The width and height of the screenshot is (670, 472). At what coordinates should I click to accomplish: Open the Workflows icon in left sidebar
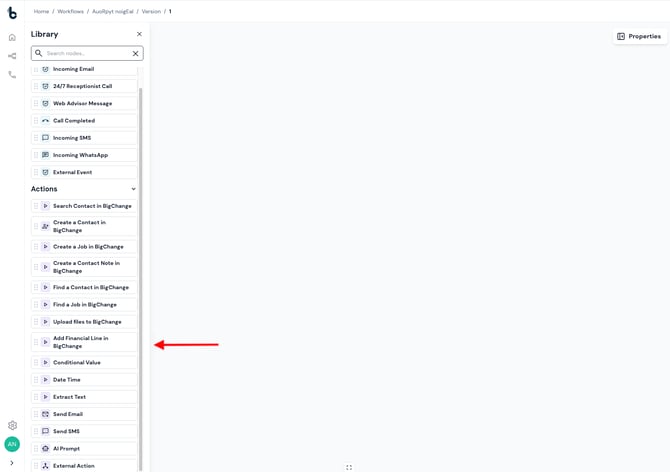pos(12,56)
